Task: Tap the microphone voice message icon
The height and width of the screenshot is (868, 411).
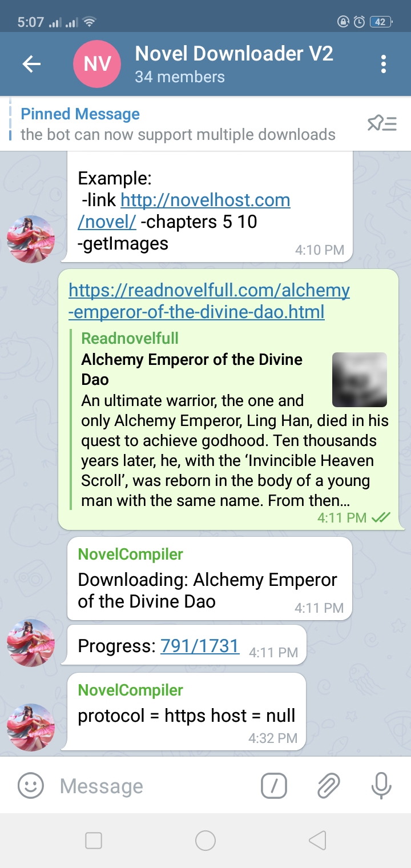Action: 381,786
